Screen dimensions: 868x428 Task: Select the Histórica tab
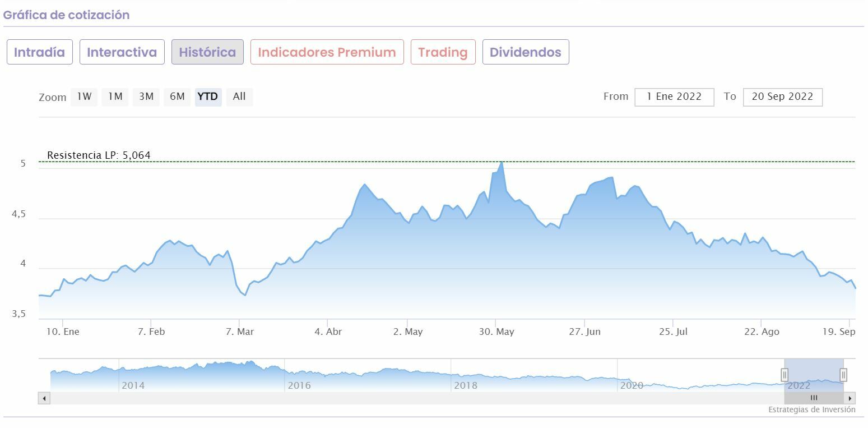(x=207, y=52)
